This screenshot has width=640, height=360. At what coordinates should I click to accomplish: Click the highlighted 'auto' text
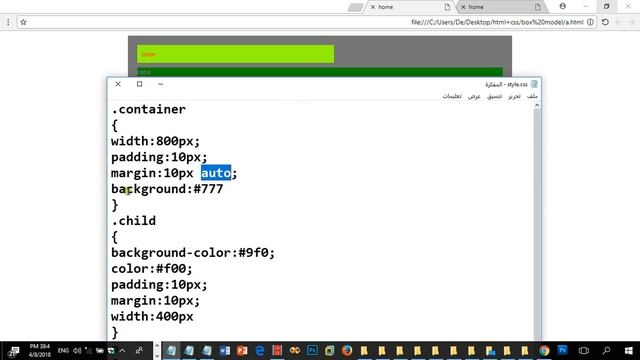point(216,173)
